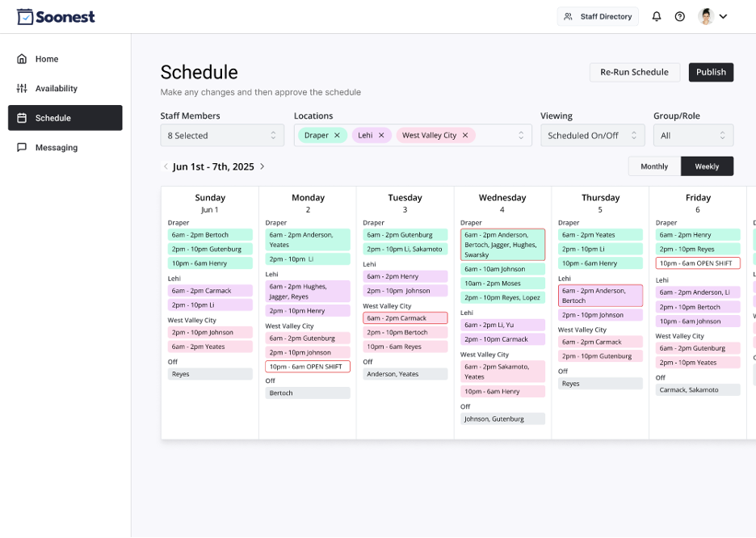
Task: Select Thursday Draper 6am - 2pm Yeates shift
Action: [600, 235]
